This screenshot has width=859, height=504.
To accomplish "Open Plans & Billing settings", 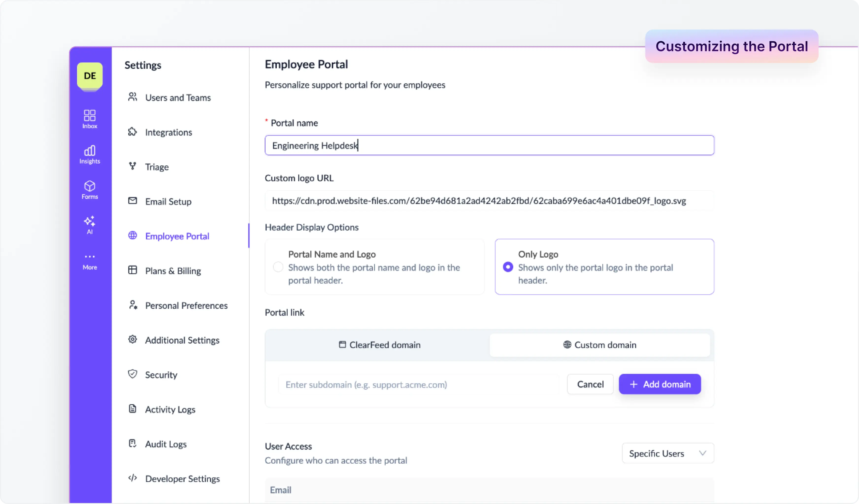I will coord(173,271).
